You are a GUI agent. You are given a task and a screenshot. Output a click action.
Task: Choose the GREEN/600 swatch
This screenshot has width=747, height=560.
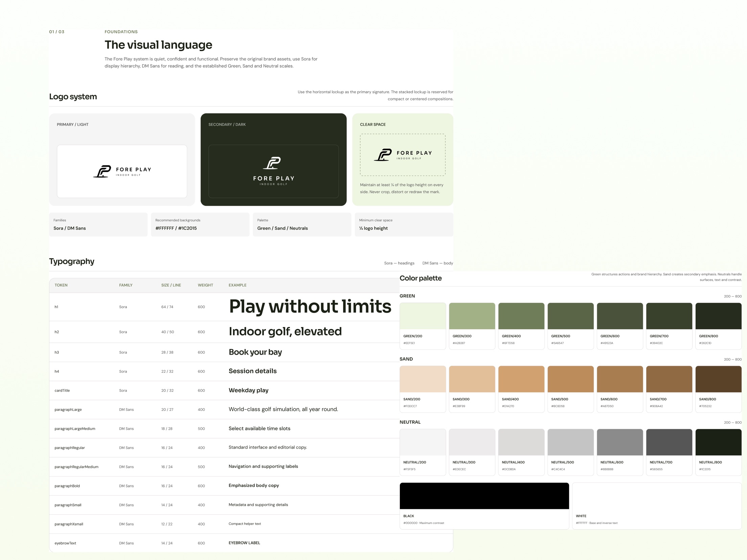pos(620,326)
